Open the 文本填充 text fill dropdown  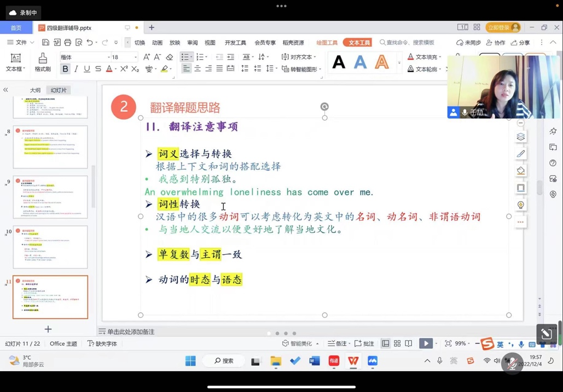click(425, 57)
